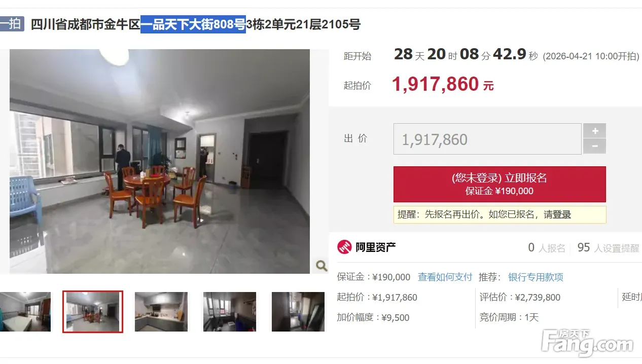Click 95 人设置提醒 reminder count
Viewport: 642px width, 364px height.
click(608, 247)
